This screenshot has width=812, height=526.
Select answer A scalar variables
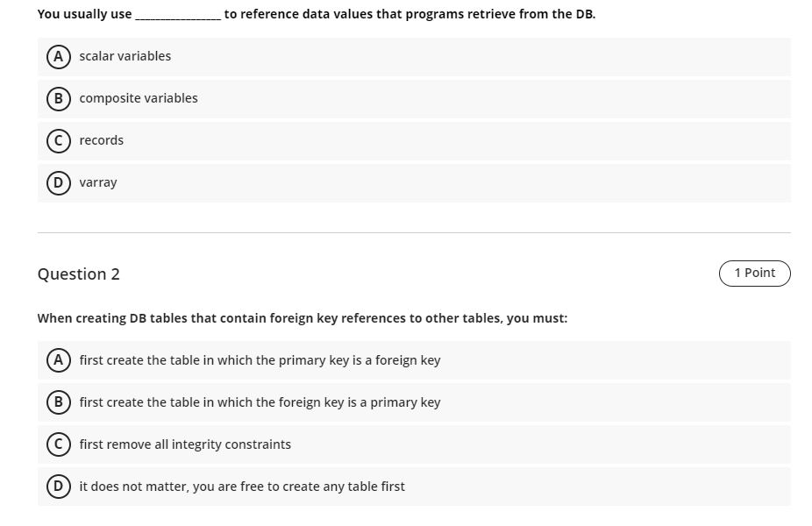click(125, 56)
